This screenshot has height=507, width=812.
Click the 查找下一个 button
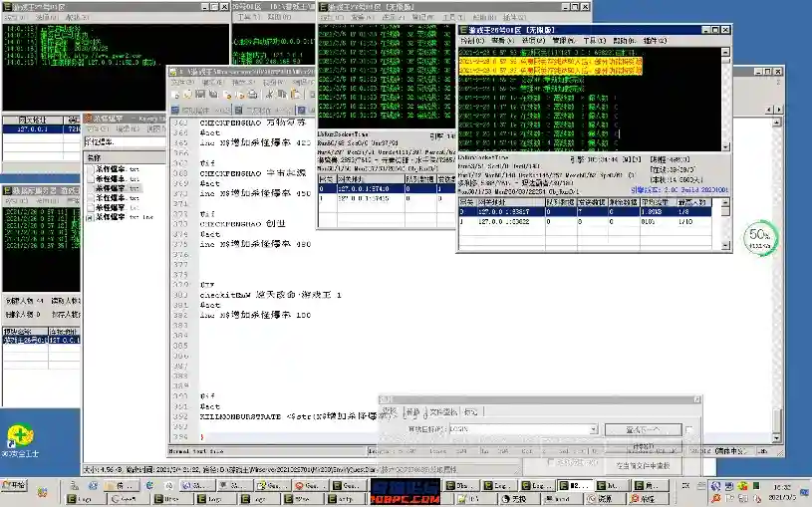pyautogui.click(x=644, y=430)
